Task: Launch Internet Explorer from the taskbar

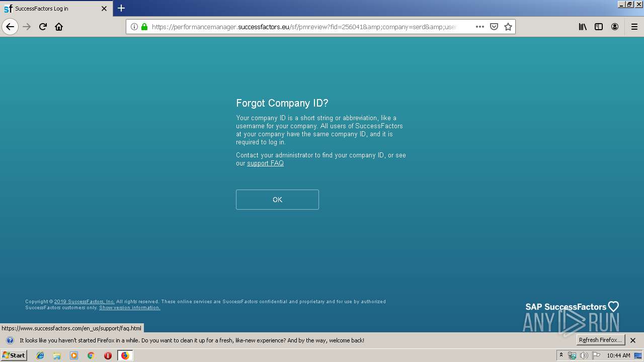Action: coord(40,355)
